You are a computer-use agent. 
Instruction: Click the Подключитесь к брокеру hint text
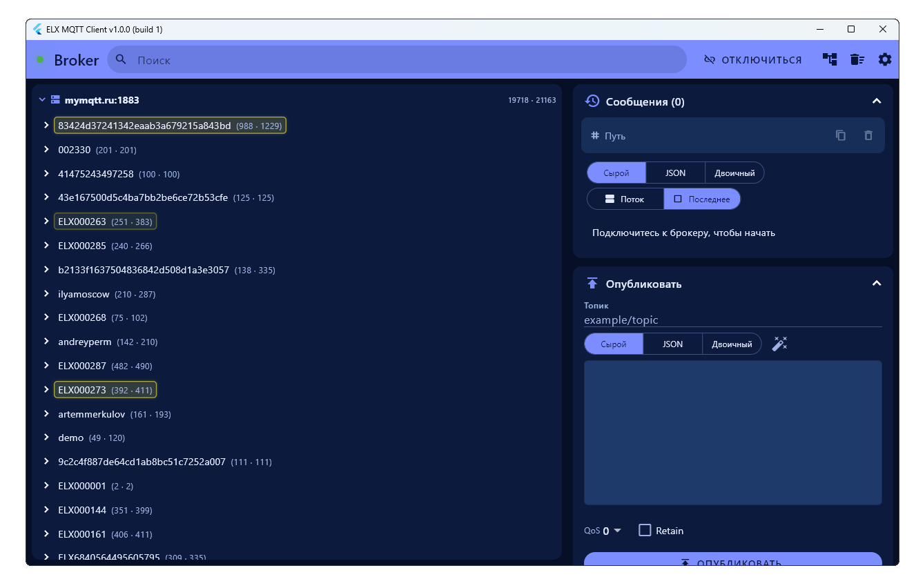click(x=683, y=233)
